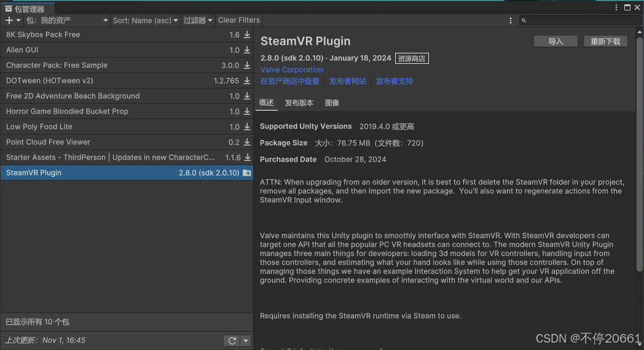Select Low Poly Food Lite package
Image resolution: width=644 pixels, height=350 pixels.
tap(127, 126)
